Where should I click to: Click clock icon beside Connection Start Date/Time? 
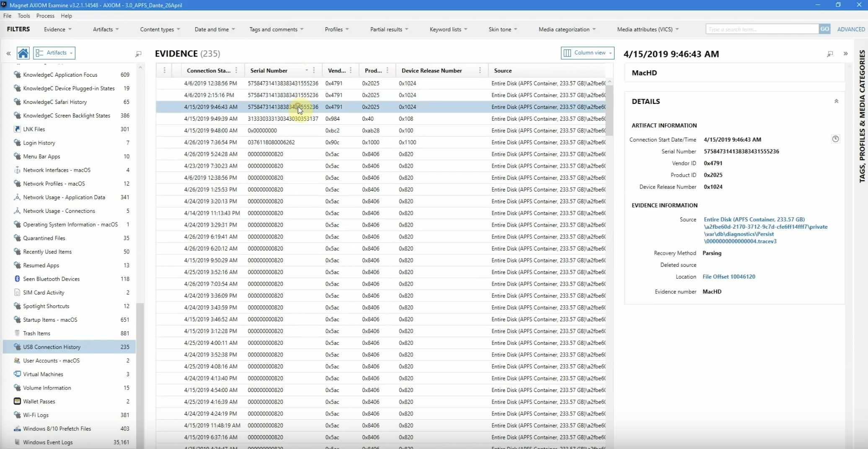pos(835,139)
